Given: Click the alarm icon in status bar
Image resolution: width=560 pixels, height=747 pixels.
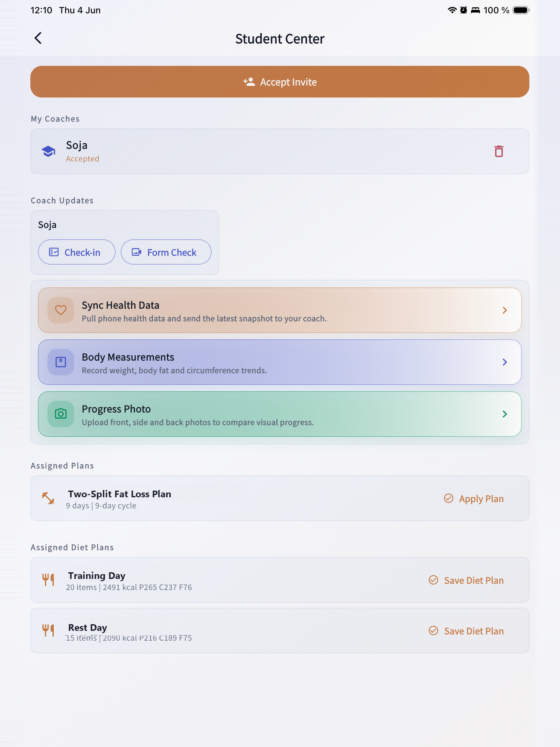Looking at the screenshot, I should pyautogui.click(x=464, y=10).
